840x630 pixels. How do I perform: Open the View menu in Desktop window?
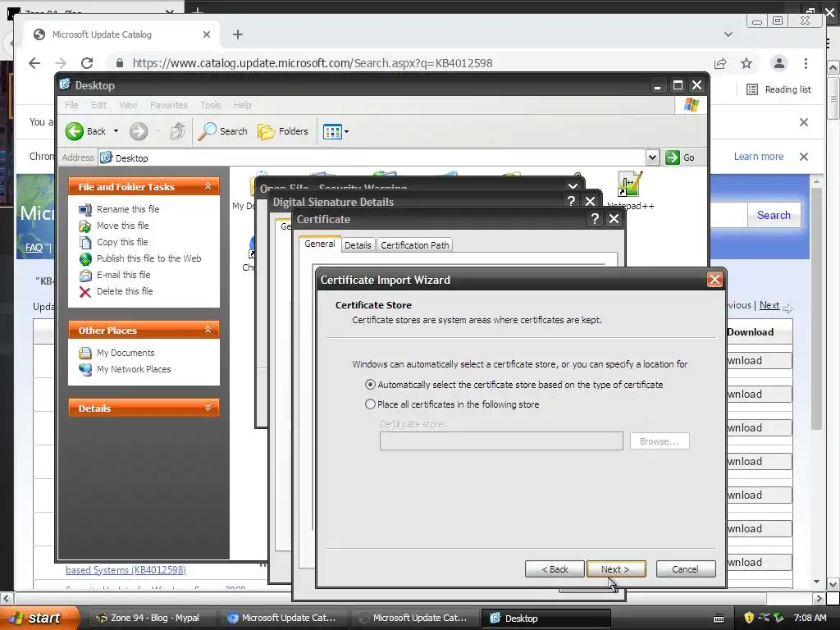click(x=128, y=105)
